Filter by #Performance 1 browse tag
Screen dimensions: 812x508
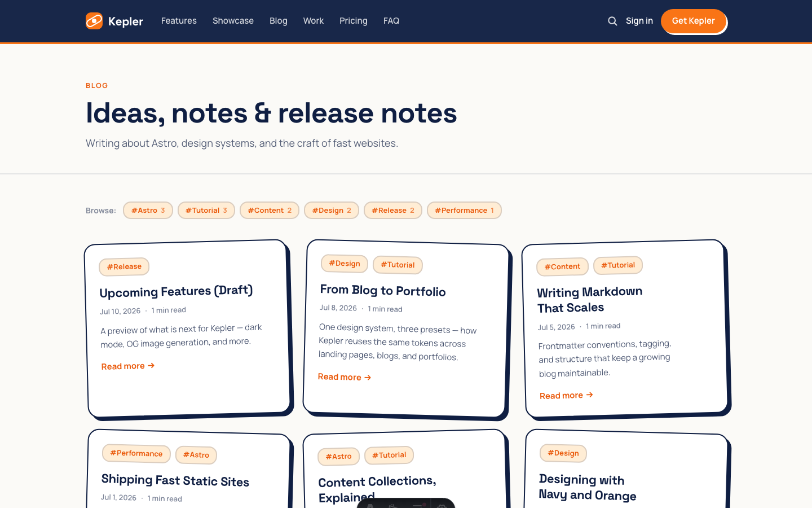[x=464, y=210]
